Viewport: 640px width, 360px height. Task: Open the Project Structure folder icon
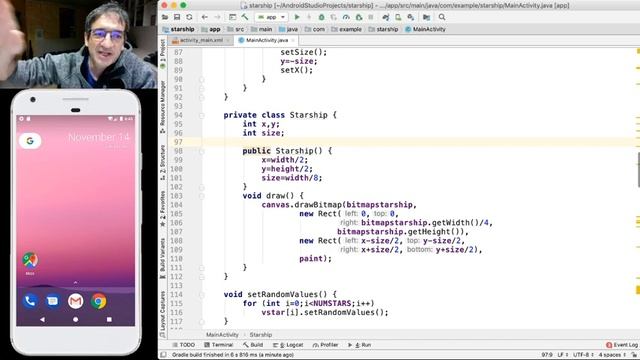tap(427, 17)
